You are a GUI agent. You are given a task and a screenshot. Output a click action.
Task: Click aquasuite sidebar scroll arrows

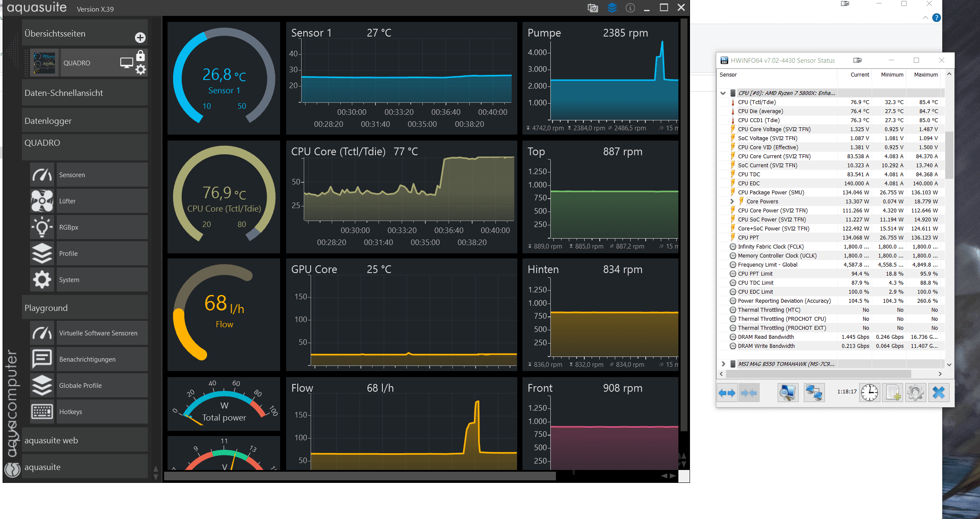pos(156,473)
